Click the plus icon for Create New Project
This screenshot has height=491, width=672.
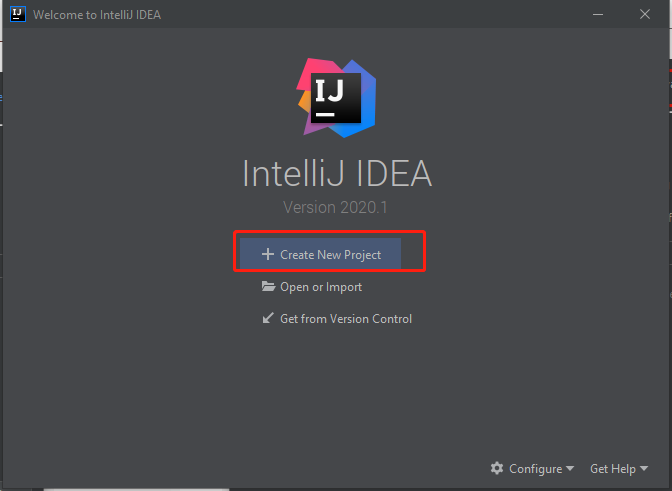pyautogui.click(x=267, y=255)
